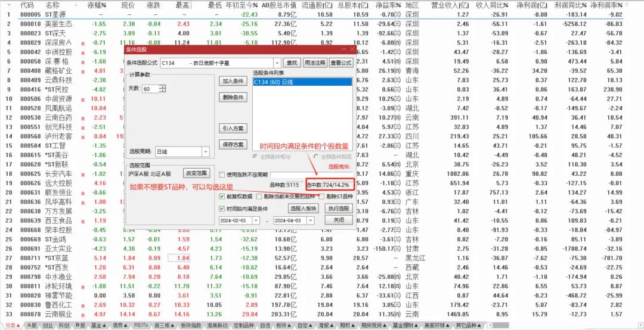Click the R marker on the 云南铜业 row
Image resolution: width=644 pixels, height=330 pixels.
tap(83, 315)
